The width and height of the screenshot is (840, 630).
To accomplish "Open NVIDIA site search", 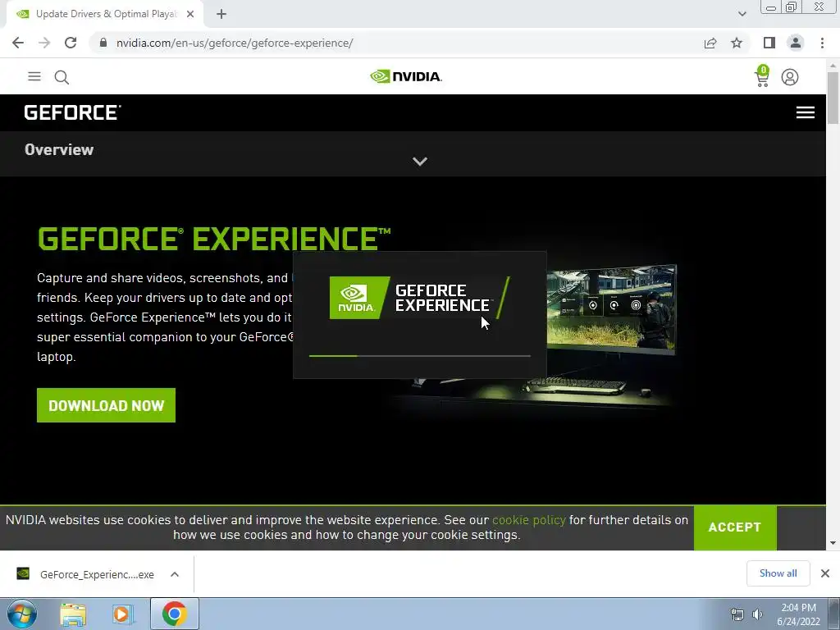I will tap(62, 77).
